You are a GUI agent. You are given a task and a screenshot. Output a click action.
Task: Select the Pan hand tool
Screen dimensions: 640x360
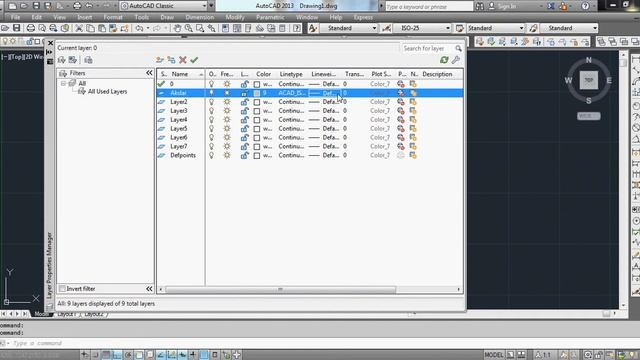coord(177,28)
